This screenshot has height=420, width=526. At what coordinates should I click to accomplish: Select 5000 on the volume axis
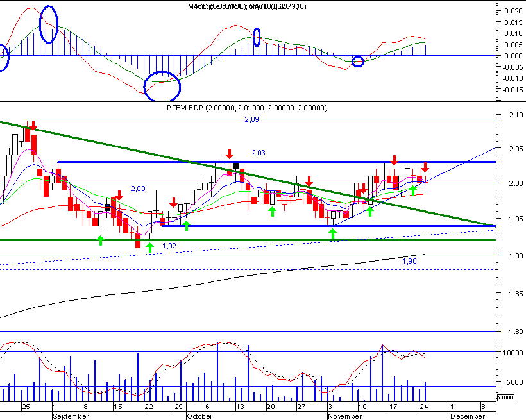click(x=514, y=382)
